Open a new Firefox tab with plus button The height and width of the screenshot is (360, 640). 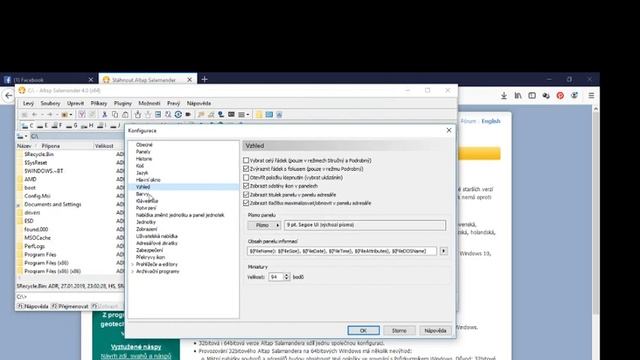point(204,79)
